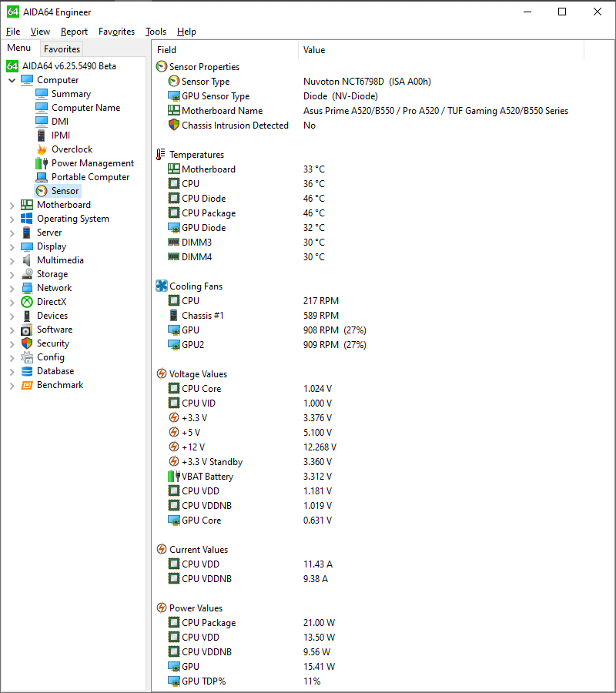616x693 pixels.
Task: Click the Nuvoton NCT6798D sensor type value
Action: coord(367,82)
